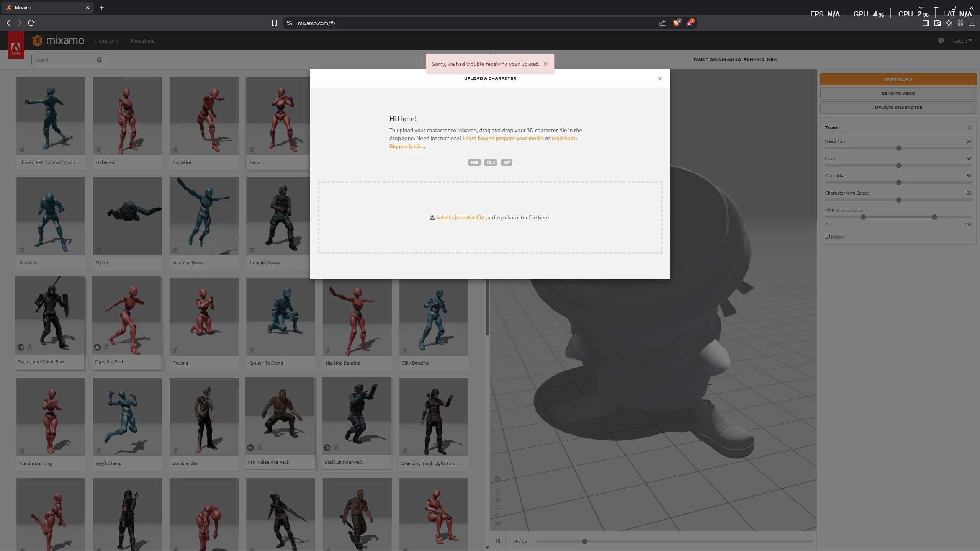Remove the Taunt animation panel

point(969,128)
